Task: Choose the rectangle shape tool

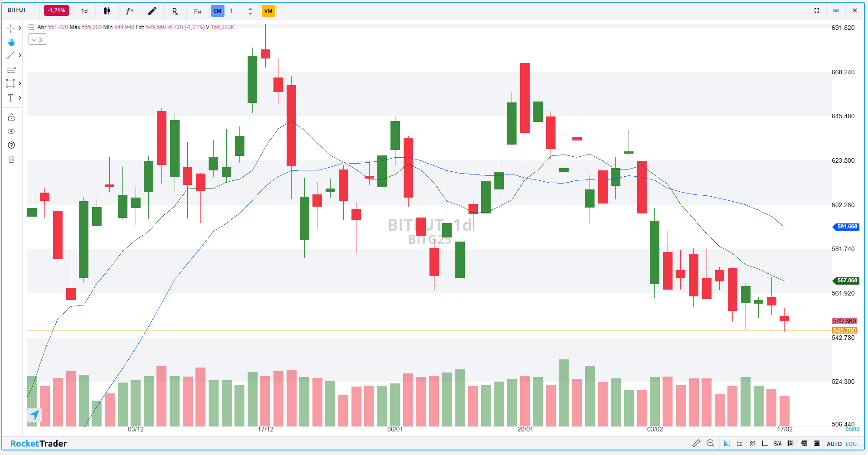Action: (x=10, y=83)
